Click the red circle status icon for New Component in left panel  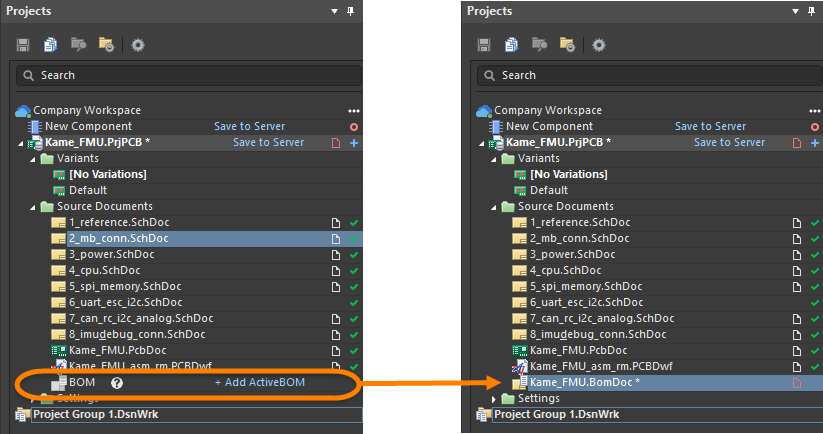tap(353, 127)
